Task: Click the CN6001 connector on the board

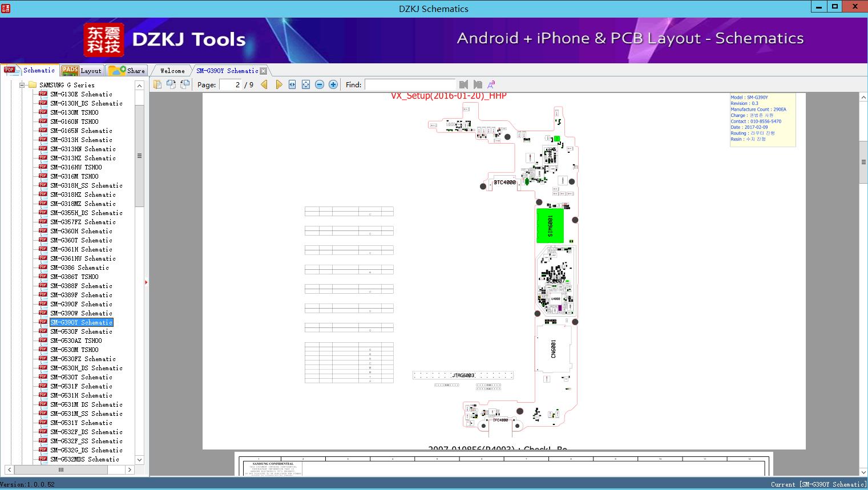Action: point(553,348)
